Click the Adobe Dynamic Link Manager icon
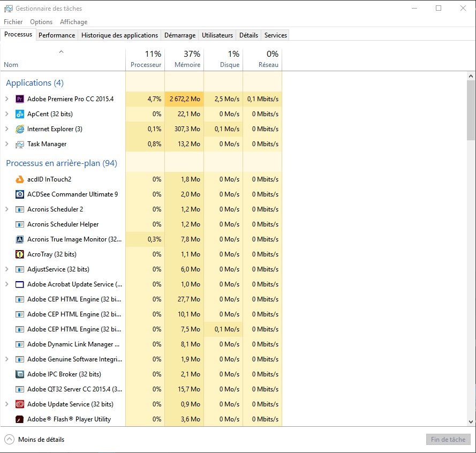This screenshot has height=453, width=476. click(x=20, y=344)
